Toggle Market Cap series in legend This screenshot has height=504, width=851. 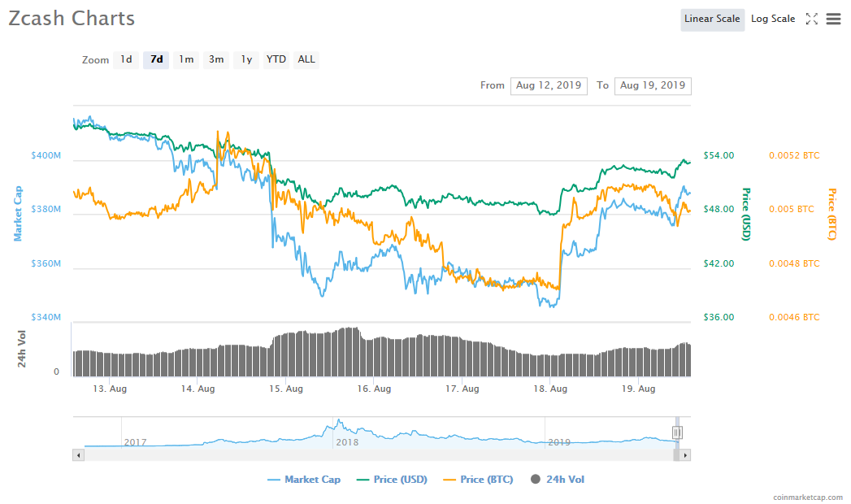304,480
